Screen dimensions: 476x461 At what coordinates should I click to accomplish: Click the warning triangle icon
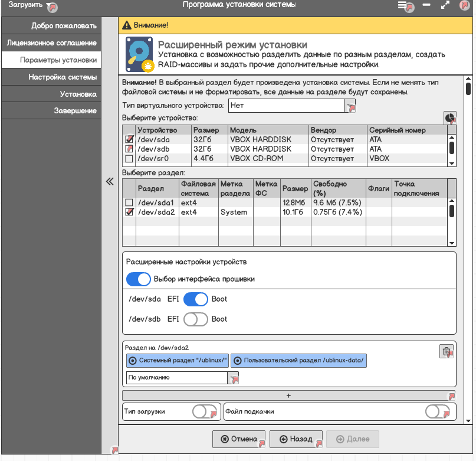(x=127, y=25)
